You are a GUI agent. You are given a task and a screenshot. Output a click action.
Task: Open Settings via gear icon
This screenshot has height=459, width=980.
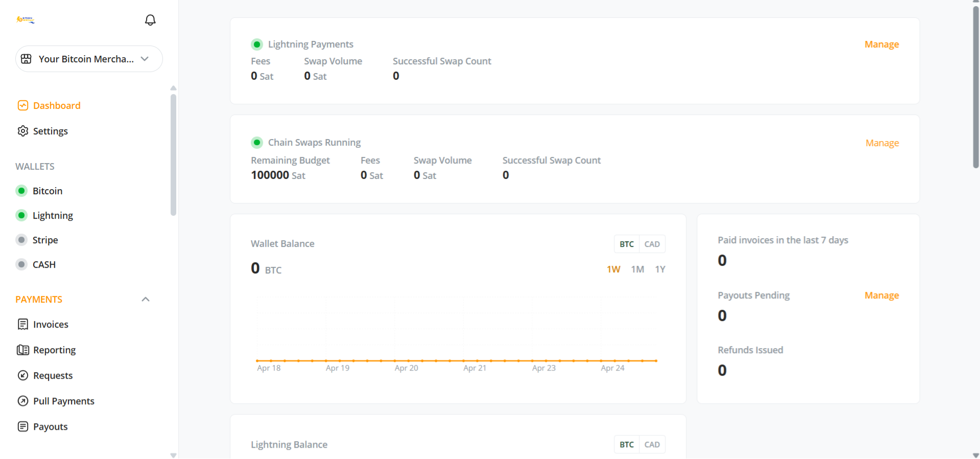pos(23,131)
